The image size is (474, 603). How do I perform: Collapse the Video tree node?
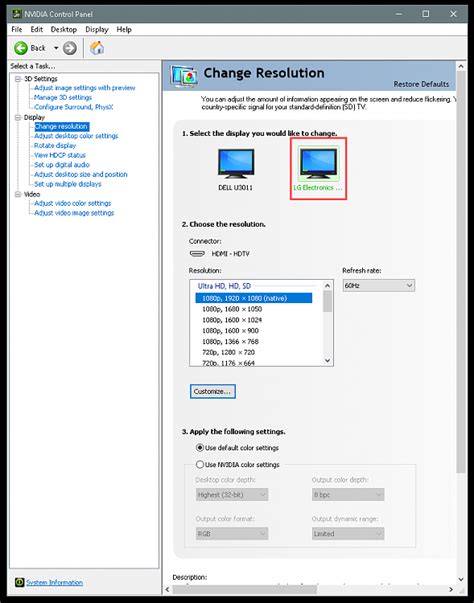click(18, 194)
